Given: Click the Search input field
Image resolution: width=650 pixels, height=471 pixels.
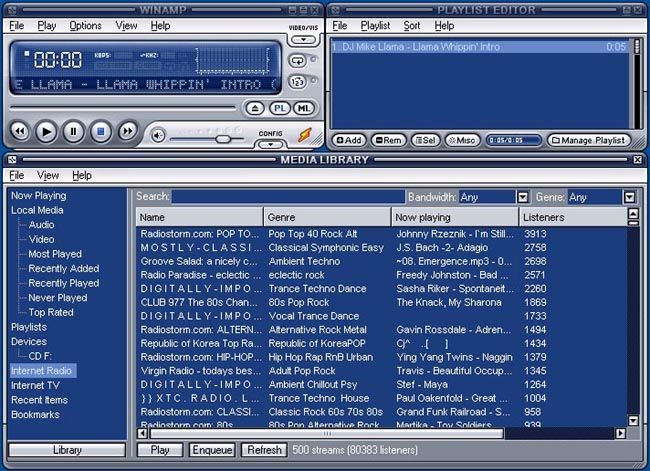Looking at the screenshot, I should (288, 197).
